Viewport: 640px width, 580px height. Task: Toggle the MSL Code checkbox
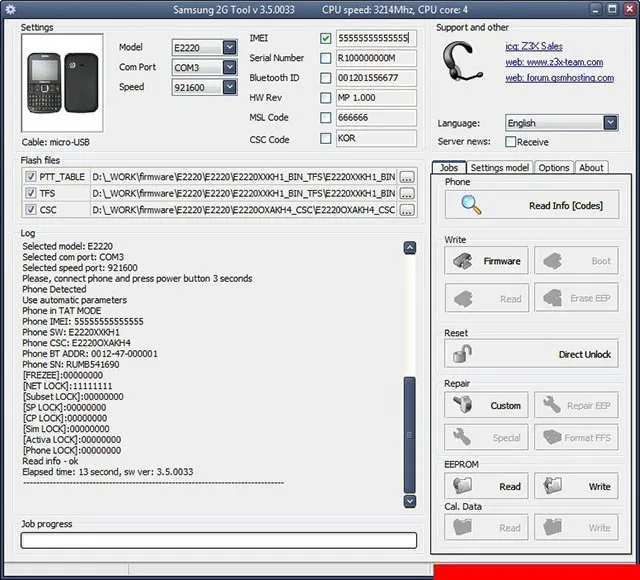326,118
